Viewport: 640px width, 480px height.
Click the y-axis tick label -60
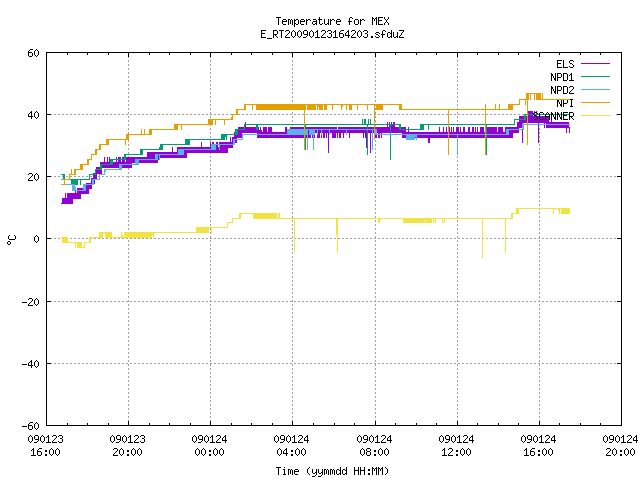click(x=31, y=426)
